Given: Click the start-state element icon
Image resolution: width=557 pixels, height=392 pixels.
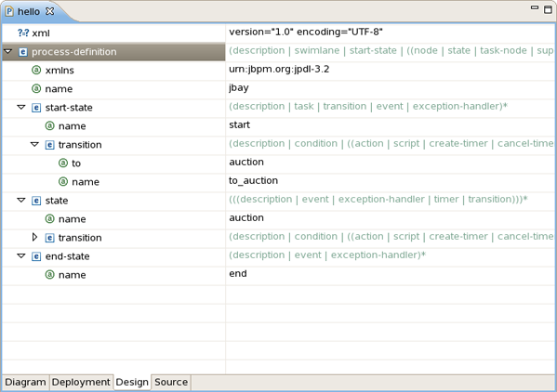Looking at the screenshot, I should pos(36,108).
